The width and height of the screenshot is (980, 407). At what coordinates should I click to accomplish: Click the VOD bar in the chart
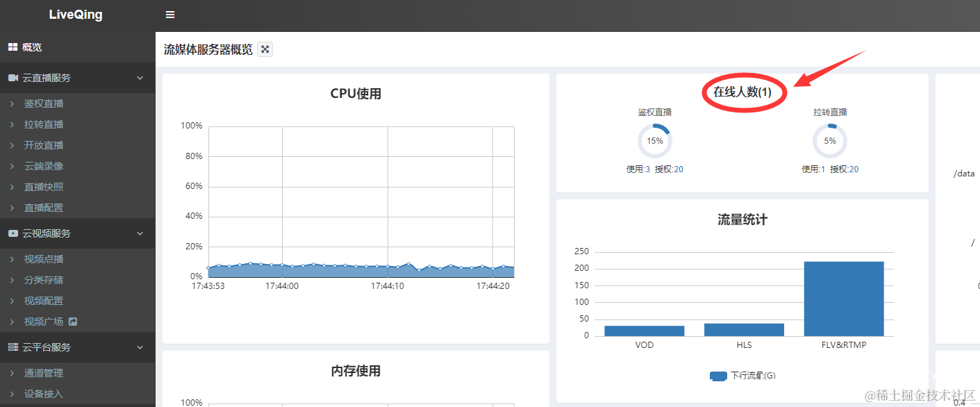click(x=645, y=331)
